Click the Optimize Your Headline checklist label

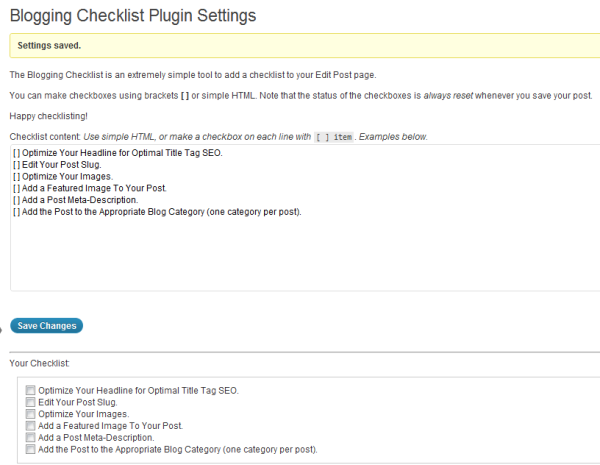(138, 390)
